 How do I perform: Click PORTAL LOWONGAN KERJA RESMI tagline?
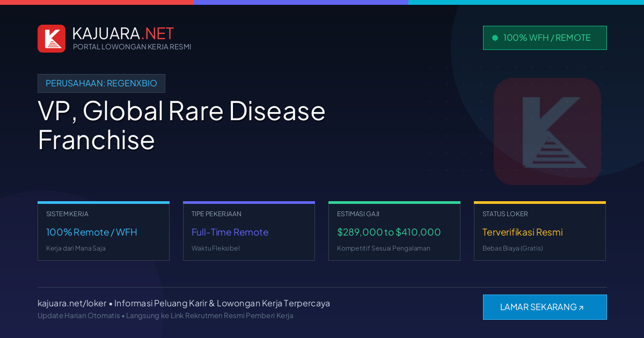pos(132,47)
